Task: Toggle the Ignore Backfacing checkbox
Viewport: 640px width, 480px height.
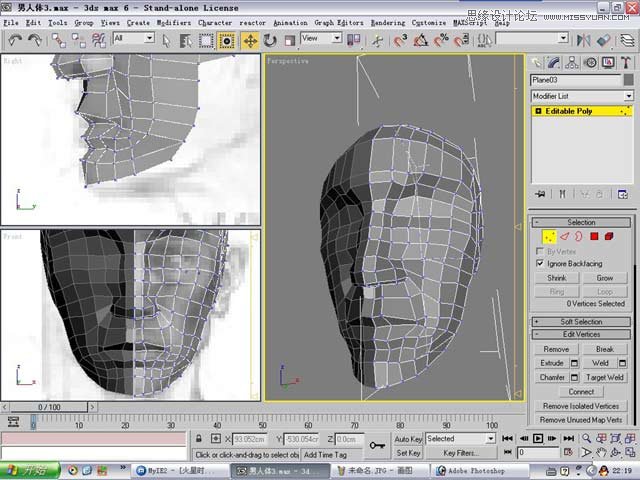Action: [x=540, y=263]
